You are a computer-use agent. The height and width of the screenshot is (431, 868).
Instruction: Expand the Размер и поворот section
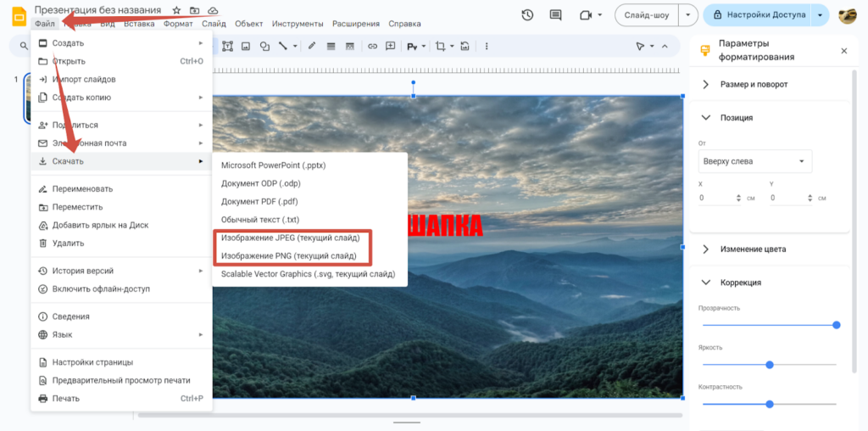pyautogui.click(x=706, y=84)
